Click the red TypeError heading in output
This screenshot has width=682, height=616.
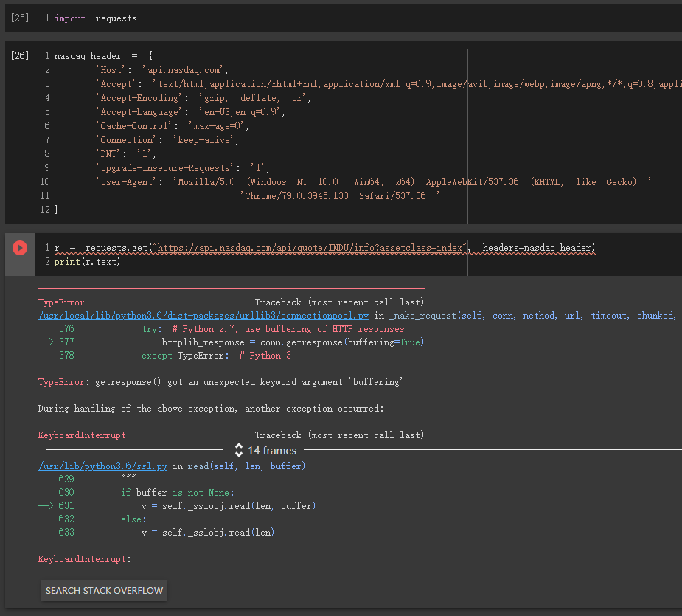(x=61, y=302)
